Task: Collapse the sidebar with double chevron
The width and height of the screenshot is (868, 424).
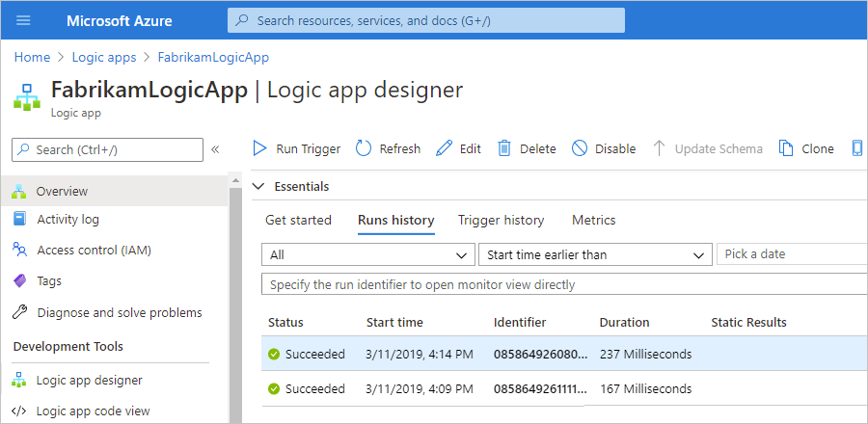Action: [215, 149]
